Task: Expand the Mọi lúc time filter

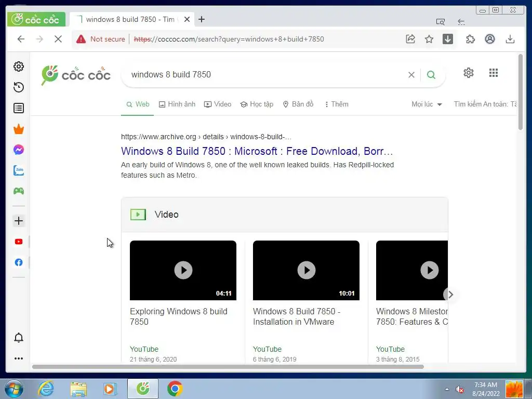Action: coord(427,104)
